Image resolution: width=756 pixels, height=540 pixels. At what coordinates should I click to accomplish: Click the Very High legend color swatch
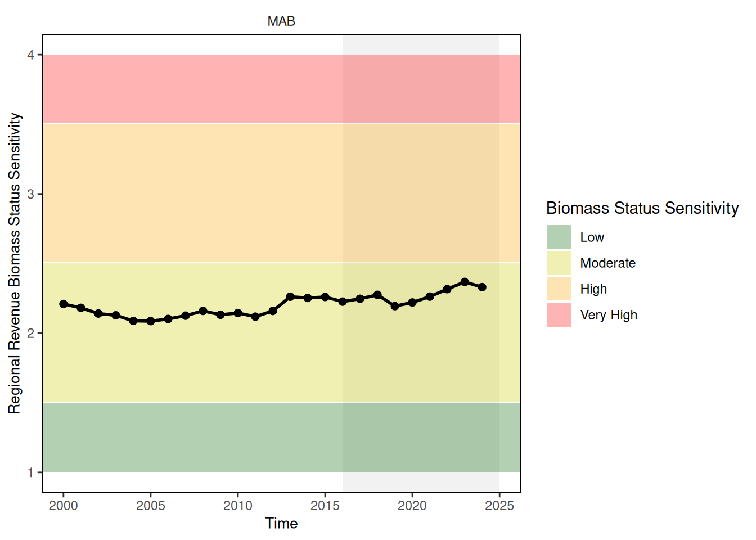[x=559, y=314]
